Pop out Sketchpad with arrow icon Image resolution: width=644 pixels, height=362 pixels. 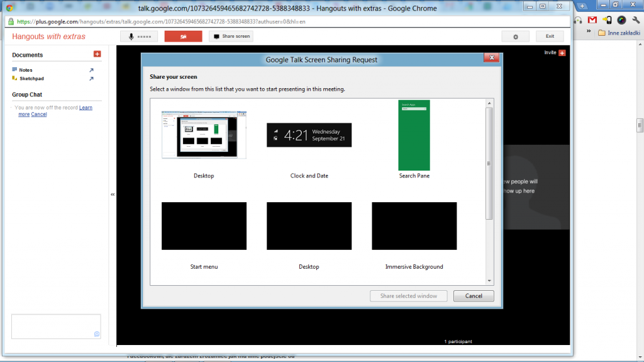[91, 78]
